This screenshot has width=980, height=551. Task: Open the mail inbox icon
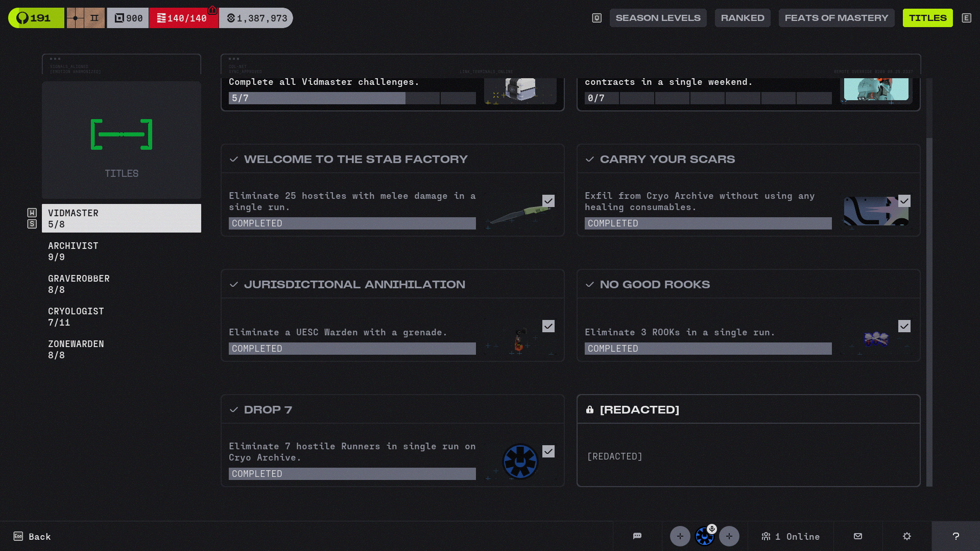click(x=858, y=536)
